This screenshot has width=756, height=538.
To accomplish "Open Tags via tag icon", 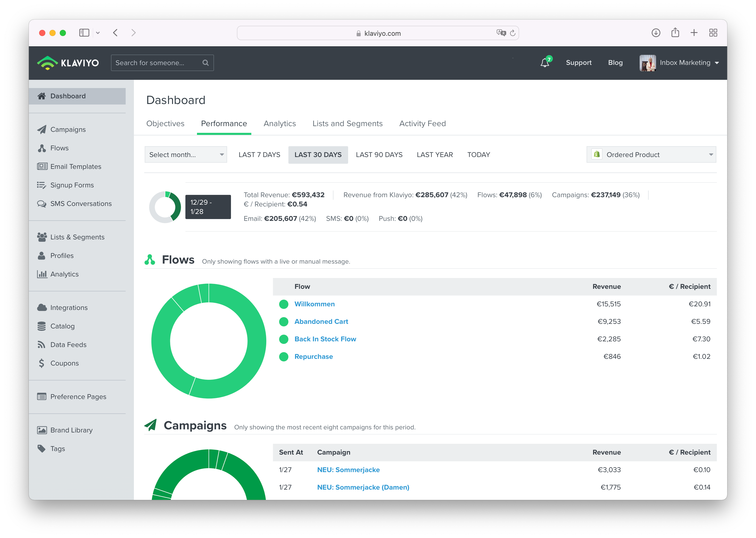I will (41, 449).
